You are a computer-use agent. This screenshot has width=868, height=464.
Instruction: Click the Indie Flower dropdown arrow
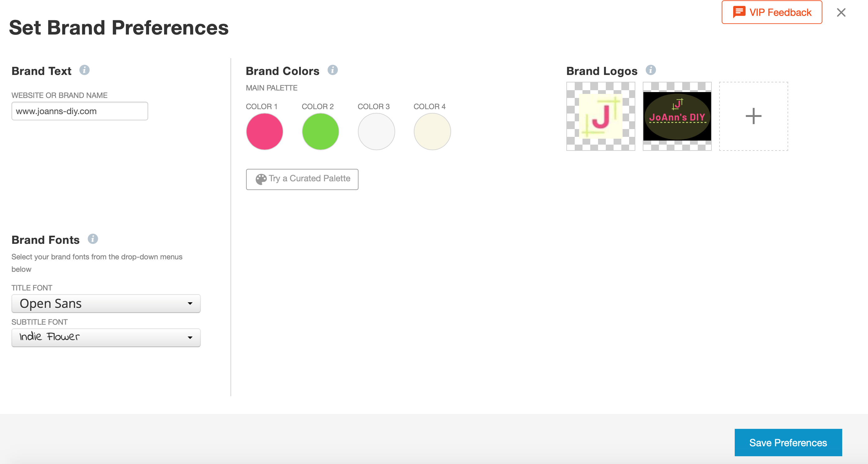pos(190,337)
